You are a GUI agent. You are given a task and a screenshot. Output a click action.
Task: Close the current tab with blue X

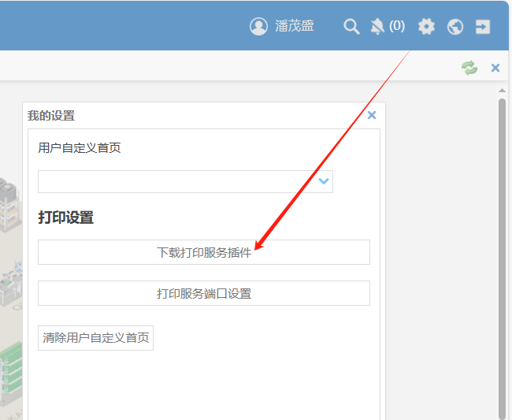coord(495,68)
